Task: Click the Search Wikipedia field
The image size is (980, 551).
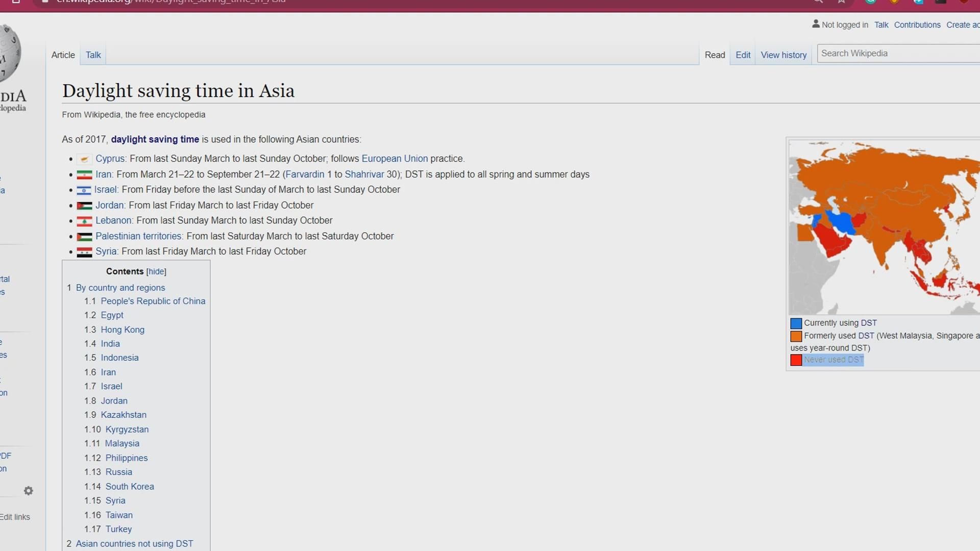Action: click(898, 54)
